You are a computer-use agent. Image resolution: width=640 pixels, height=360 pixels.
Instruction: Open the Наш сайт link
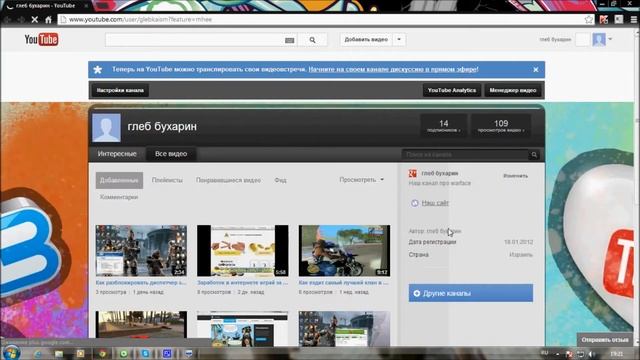click(x=435, y=202)
